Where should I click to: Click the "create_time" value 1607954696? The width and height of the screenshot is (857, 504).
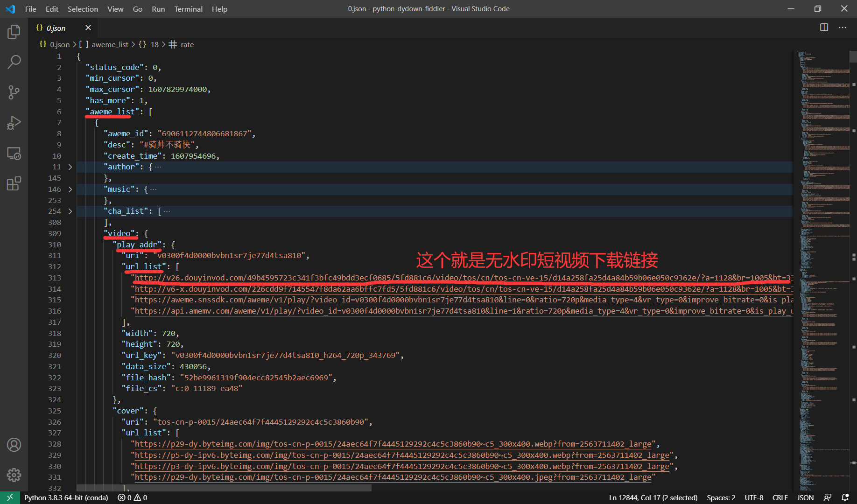click(193, 156)
